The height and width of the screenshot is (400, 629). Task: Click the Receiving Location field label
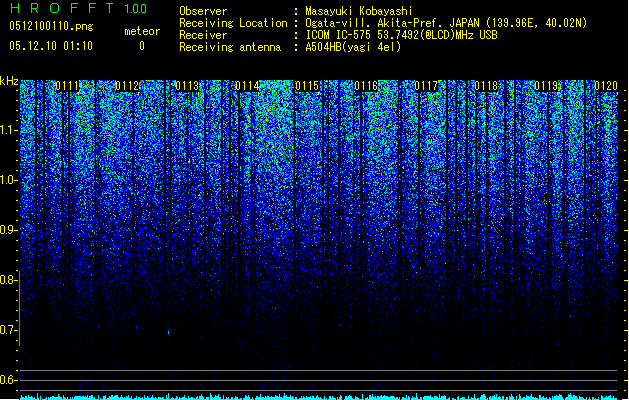tap(233, 23)
